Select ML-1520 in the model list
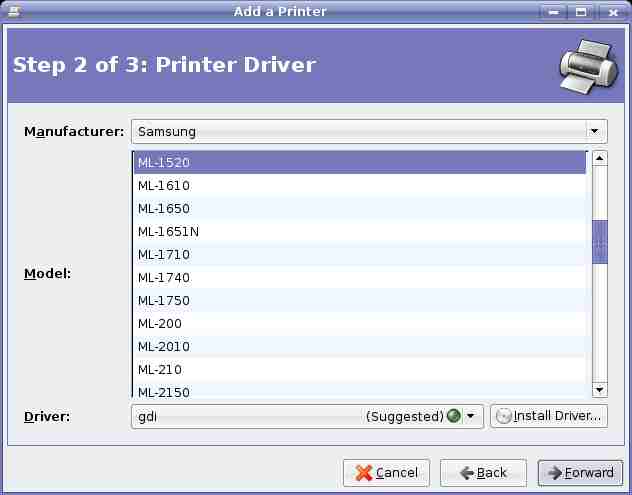The image size is (632, 495). (x=360, y=162)
